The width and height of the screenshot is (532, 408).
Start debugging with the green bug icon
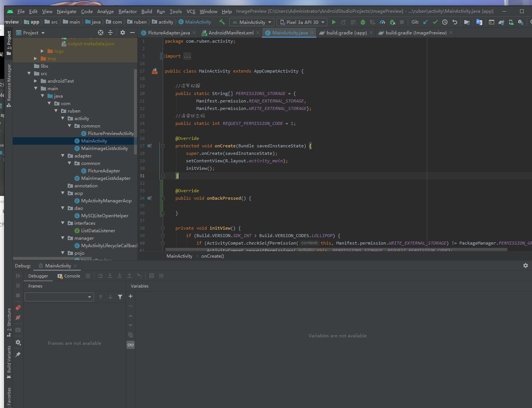(363, 22)
